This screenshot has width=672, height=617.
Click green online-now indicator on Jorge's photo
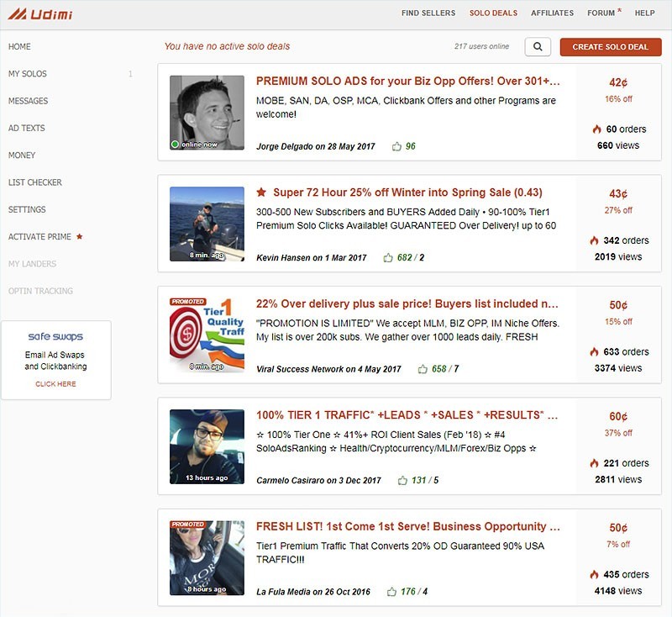(175, 145)
